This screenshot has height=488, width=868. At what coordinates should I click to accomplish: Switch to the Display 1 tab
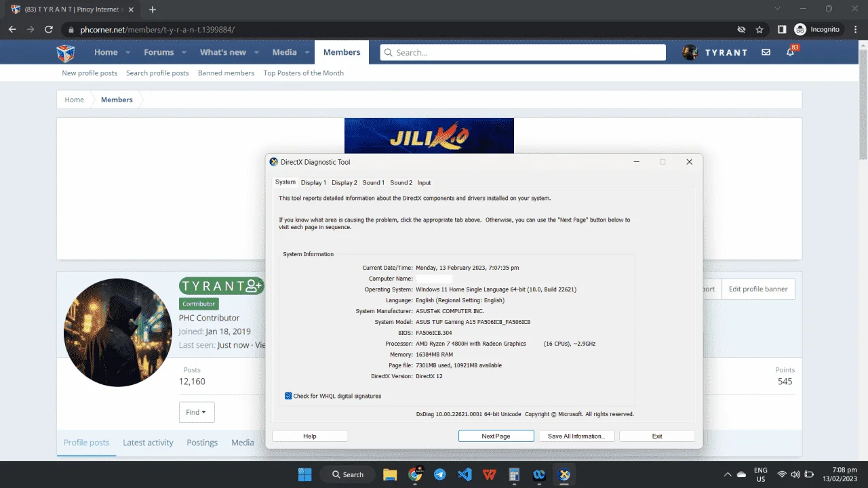click(313, 182)
